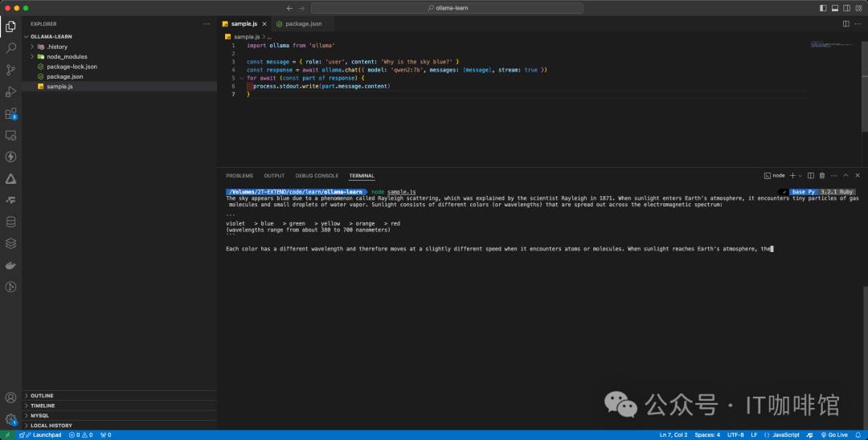Image resolution: width=868 pixels, height=440 pixels.
Task: Open the Source Control view
Action: coord(10,70)
